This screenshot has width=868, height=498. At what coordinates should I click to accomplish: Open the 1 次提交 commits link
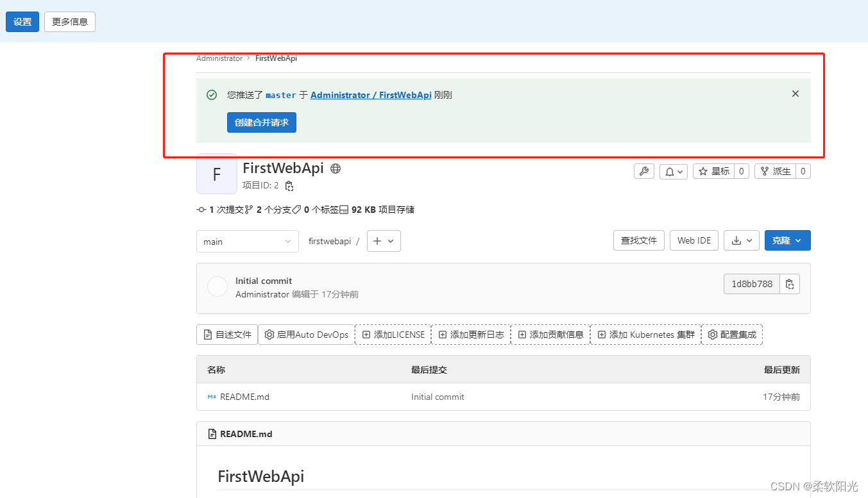tap(220, 210)
